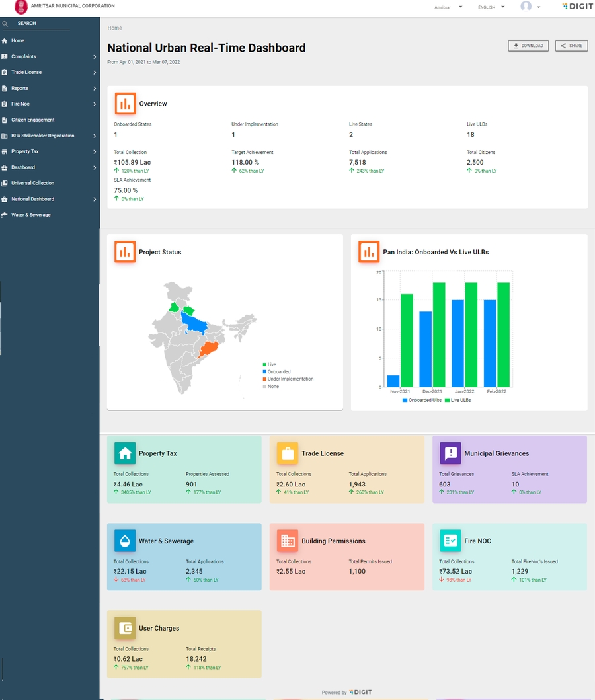This screenshot has width=595, height=700.
Task: Open the Amritsar city dropdown
Action: [x=448, y=7]
